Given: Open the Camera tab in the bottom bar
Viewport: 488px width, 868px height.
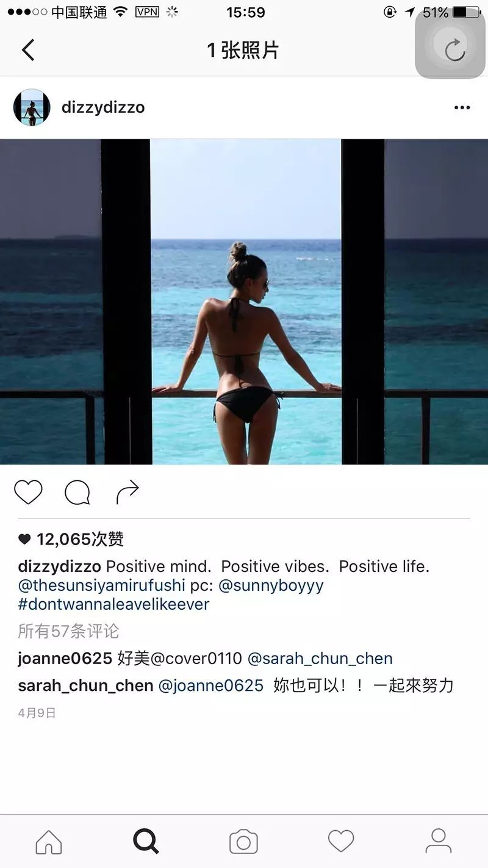Looking at the screenshot, I should pos(243,842).
